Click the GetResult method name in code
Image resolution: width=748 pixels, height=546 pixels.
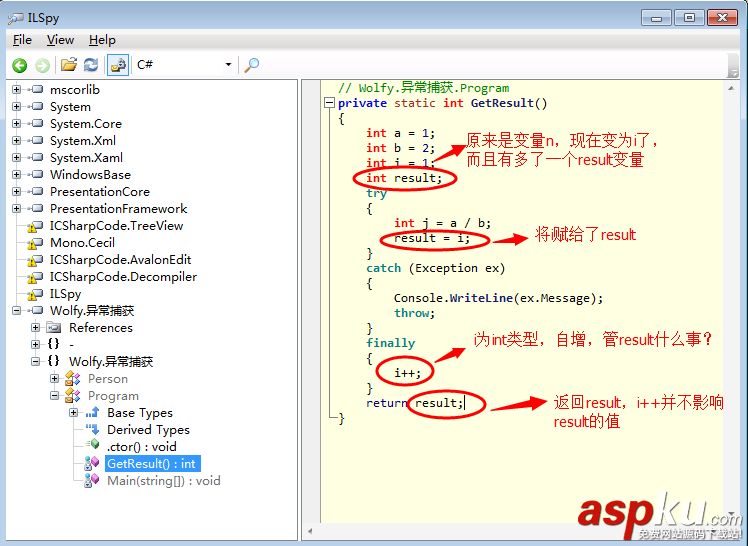point(502,103)
